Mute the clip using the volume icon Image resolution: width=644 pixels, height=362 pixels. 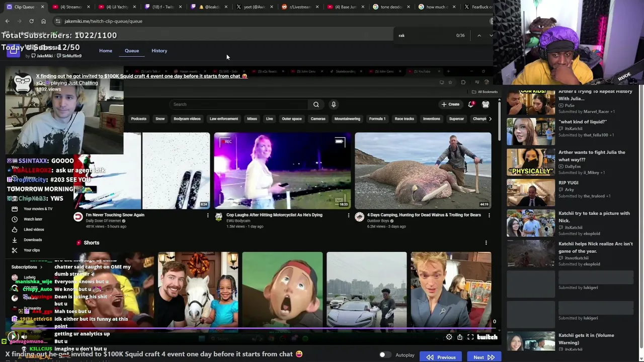click(24, 337)
